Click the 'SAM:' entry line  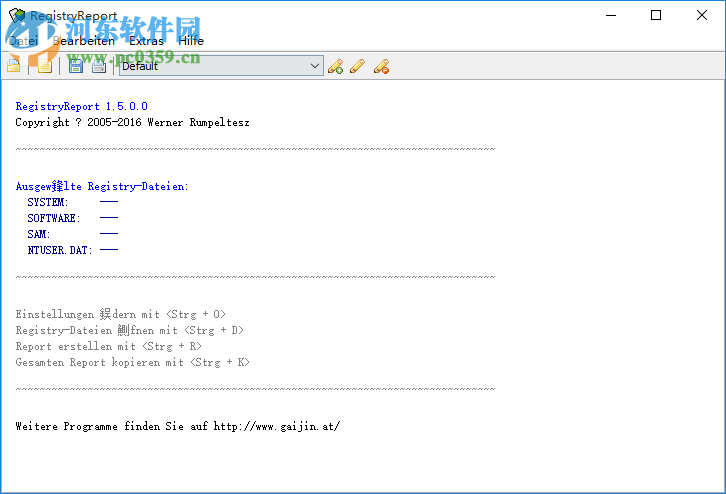coord(73,234)
